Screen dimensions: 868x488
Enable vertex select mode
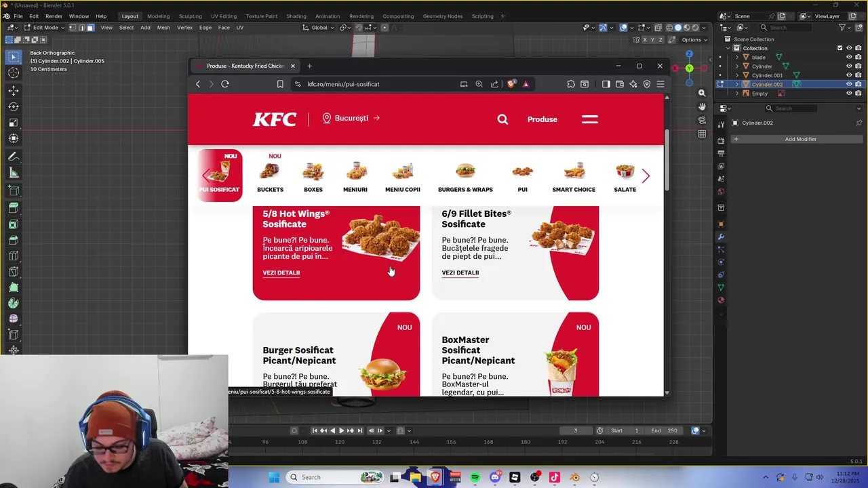tap(73, 28)
